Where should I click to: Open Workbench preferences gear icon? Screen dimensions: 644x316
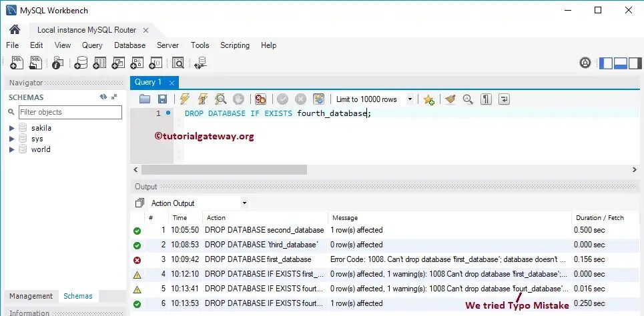585,63
